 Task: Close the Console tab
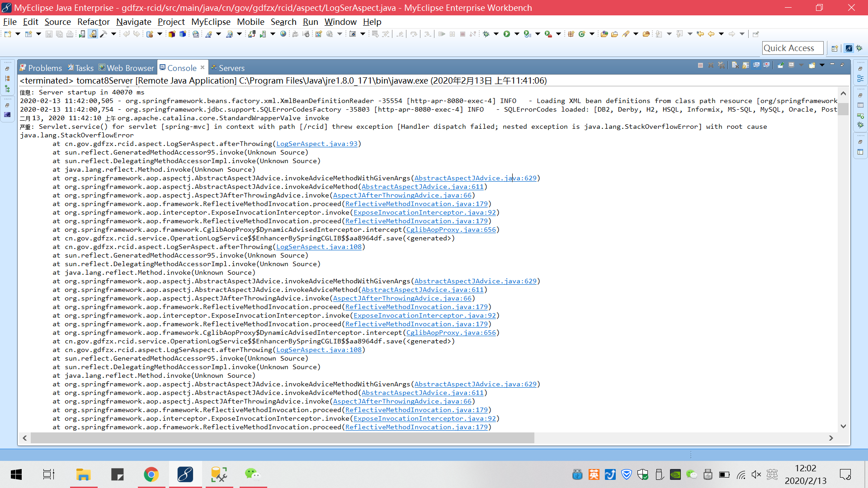(x=203, y=67)
